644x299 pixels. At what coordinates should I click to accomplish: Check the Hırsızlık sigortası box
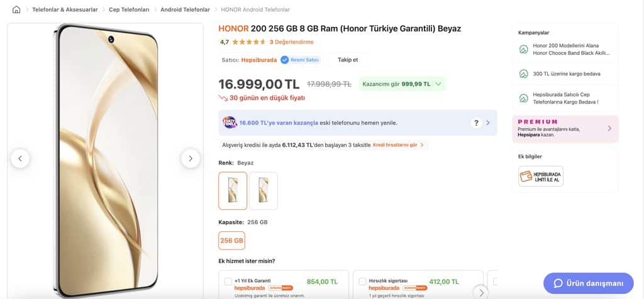(362, 281)
